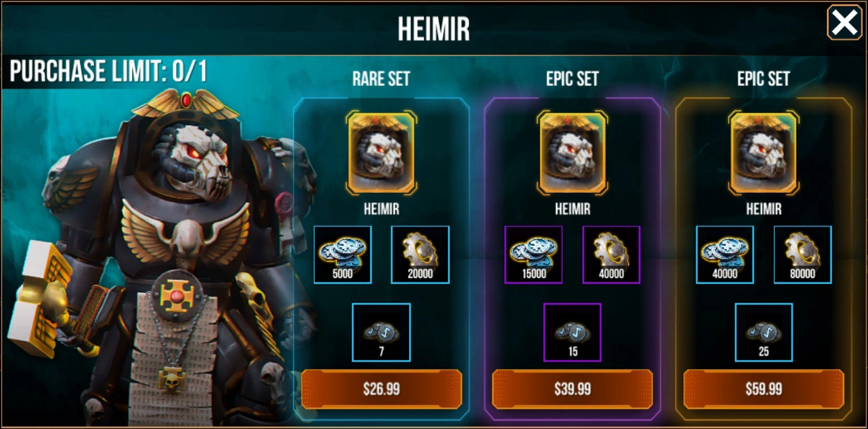Select the Rare Set header label

381,79
